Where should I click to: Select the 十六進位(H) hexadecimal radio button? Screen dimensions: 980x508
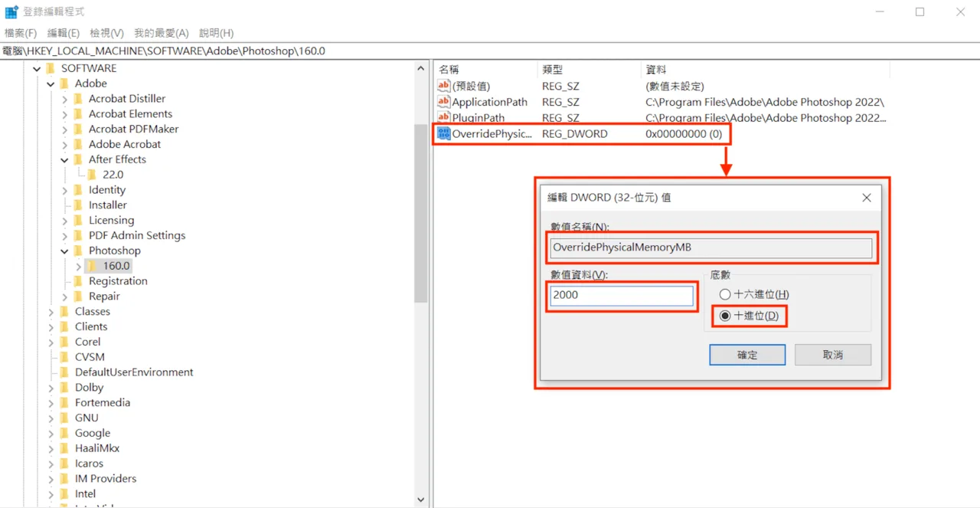pyautogui.click(x=724, y=294)
